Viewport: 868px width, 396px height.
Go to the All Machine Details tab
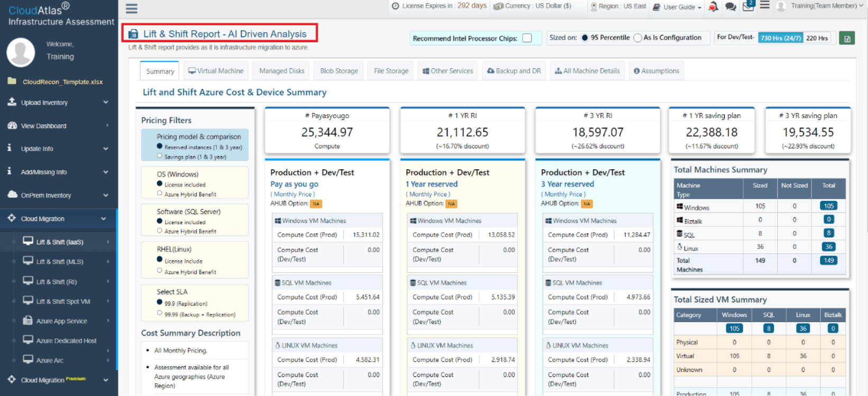click(x=587, y=71)
